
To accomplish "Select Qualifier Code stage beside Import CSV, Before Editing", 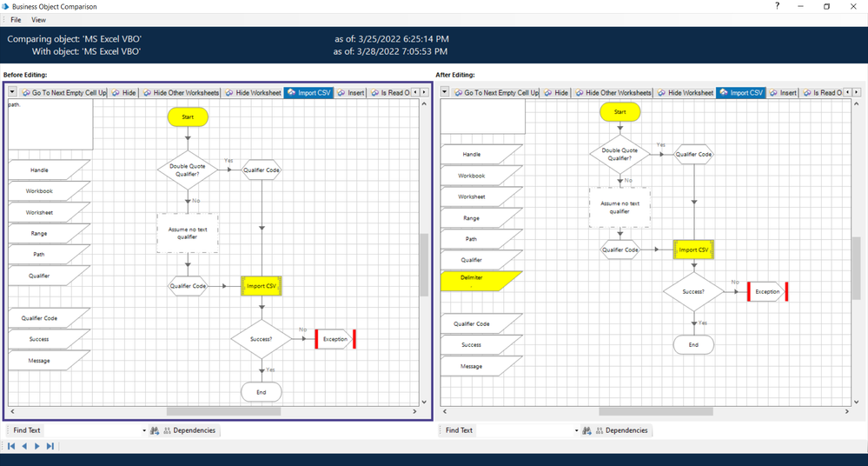I will pyautogui.click(x=188, y=286).
